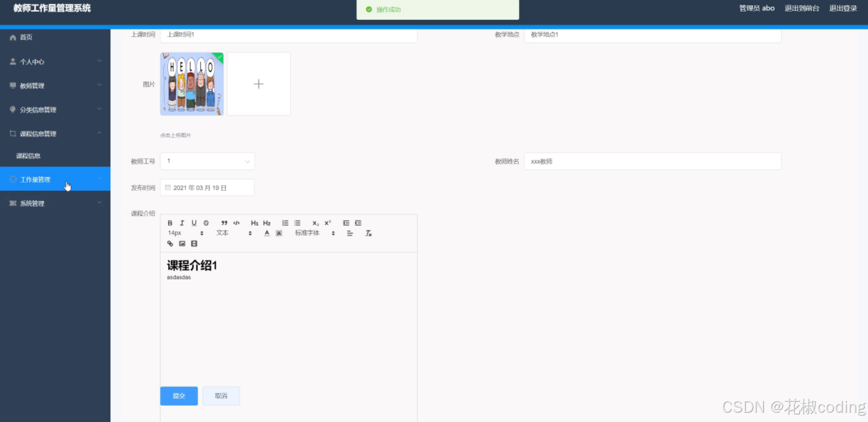This screenshot has height=422, width=868.
Task: Click 退出到前台 link
Action: click(x=802, y=8)
